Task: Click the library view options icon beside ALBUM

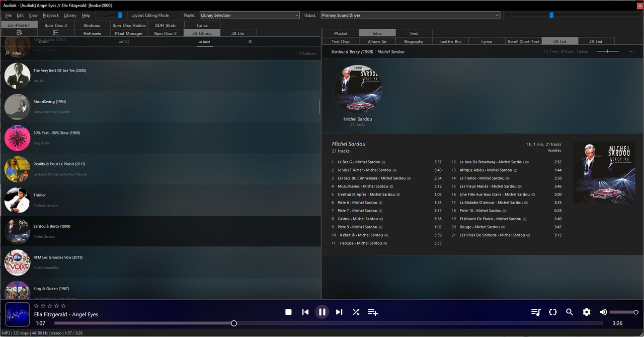Action: [x=250, y=42]
